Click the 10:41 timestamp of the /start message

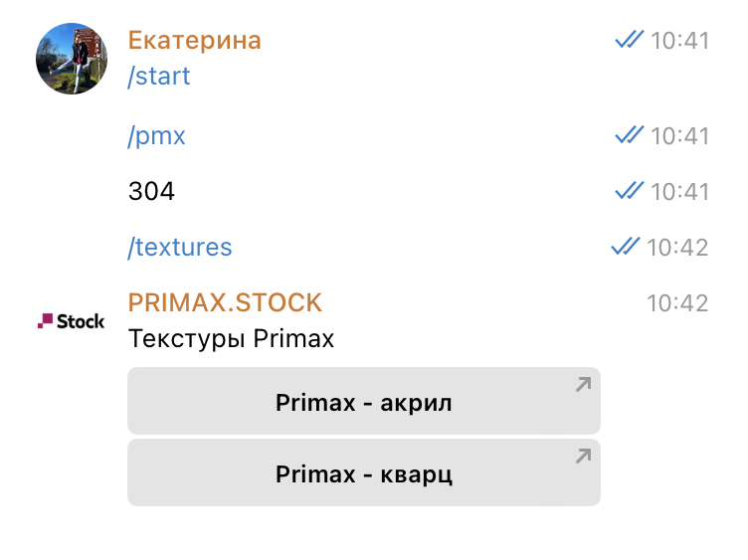click(679, 41)
